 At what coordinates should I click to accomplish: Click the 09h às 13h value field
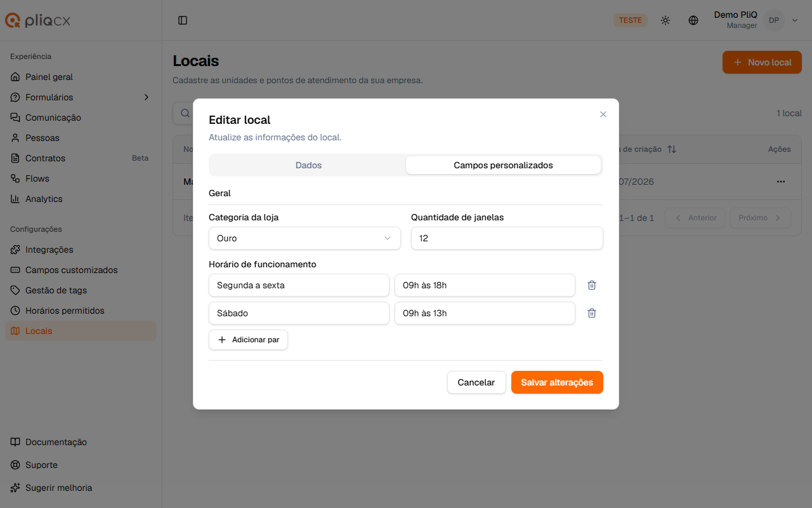[x=485, y=313]
